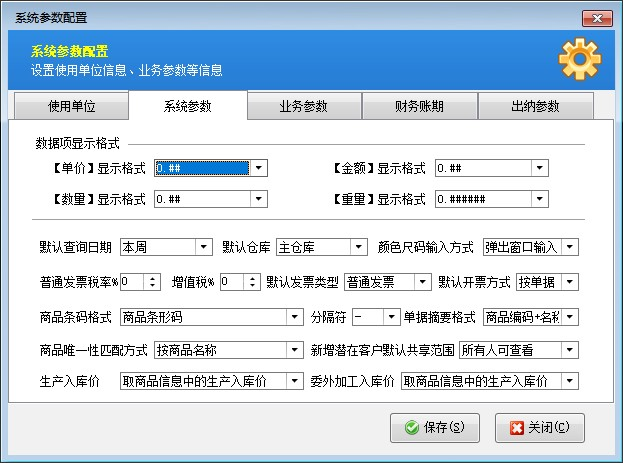Open the 默认仓库 dropdown
Viewport: 623px width, 463px height.
(359, 247)
